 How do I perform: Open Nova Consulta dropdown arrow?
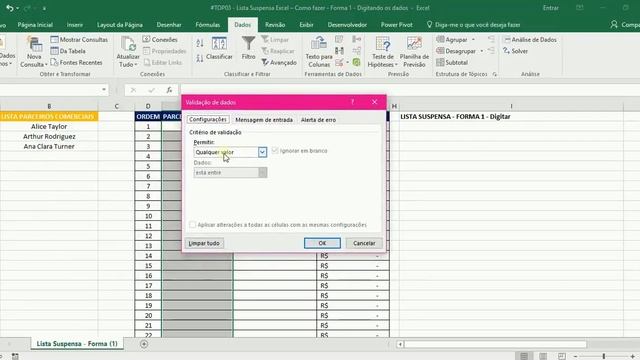tap(46, 65)
